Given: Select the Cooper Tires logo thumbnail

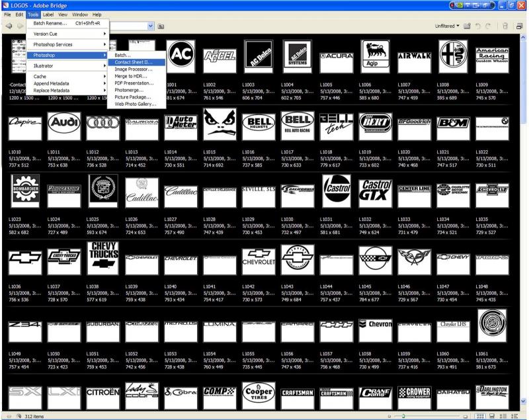Looking at the screenshot, I should coord(259,396).
